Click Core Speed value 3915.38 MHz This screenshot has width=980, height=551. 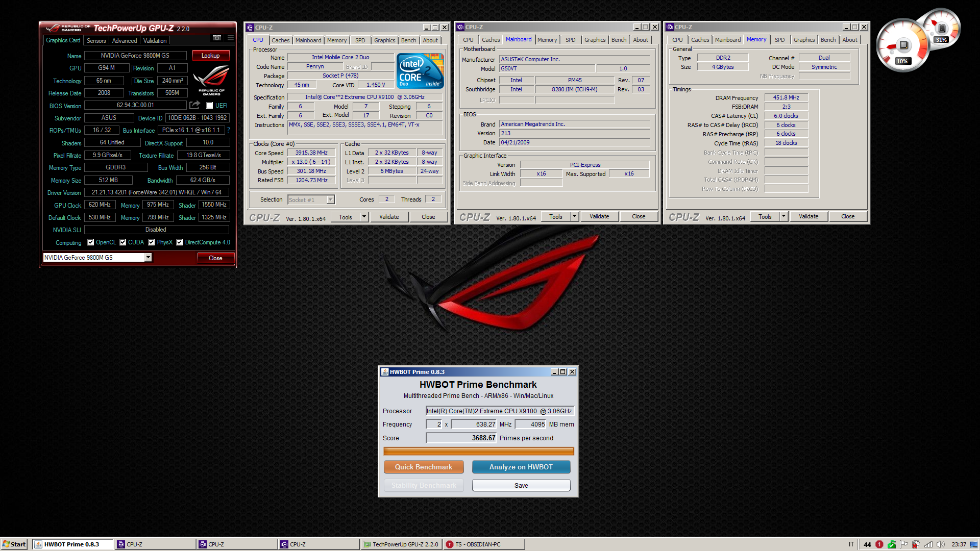311,153
